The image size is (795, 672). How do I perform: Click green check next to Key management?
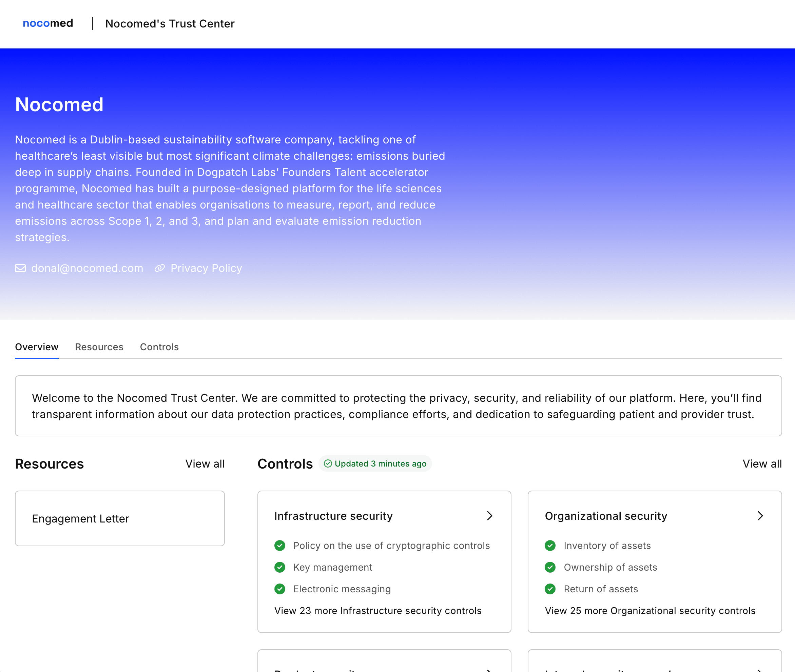(x=280, y=567)
